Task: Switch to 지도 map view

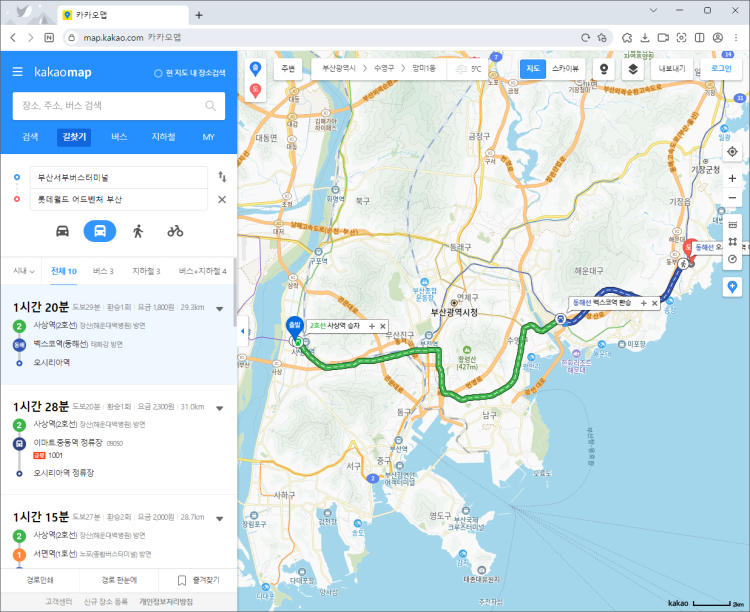Action: [533, 69]
